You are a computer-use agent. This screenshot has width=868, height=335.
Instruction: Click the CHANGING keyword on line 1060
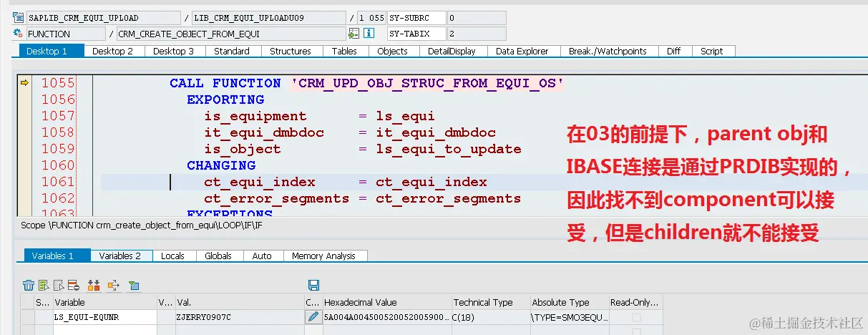pyautogui.click(x=221, y=165)
